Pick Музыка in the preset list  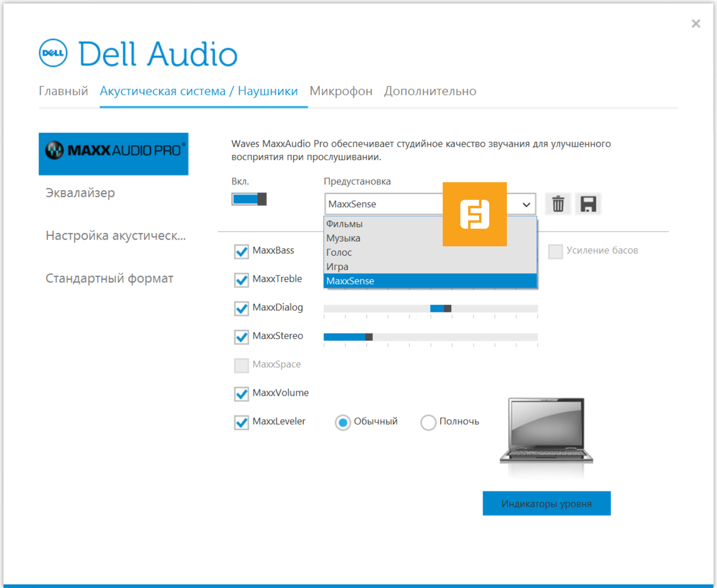343,238
